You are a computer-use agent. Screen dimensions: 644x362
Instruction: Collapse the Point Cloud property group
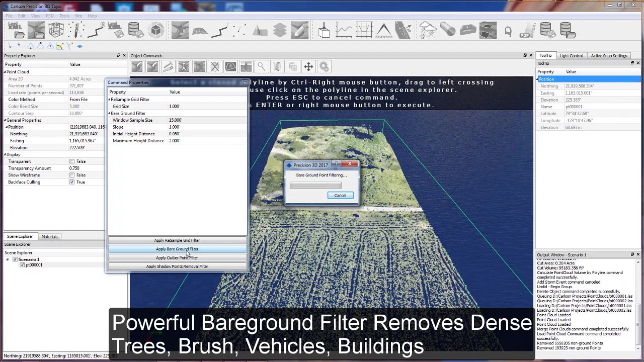tap(5, 72)
